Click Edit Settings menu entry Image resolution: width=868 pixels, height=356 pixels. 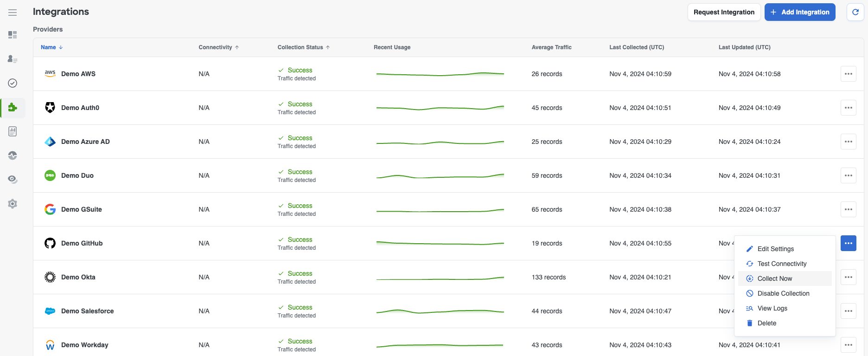tap(775, 249)
